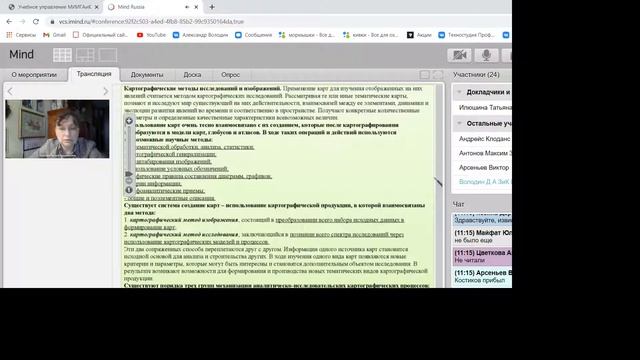Select the Трансляция tab
This screenshot has height=360, width=640.
[94, 74]
